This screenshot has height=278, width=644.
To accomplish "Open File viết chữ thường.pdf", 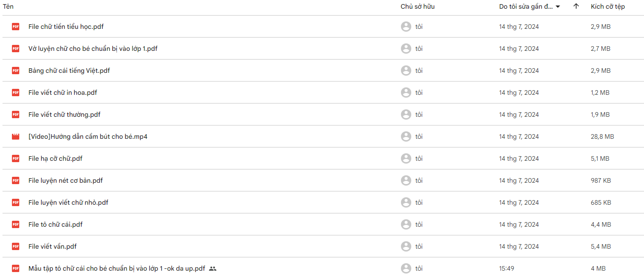I will 64,114.
